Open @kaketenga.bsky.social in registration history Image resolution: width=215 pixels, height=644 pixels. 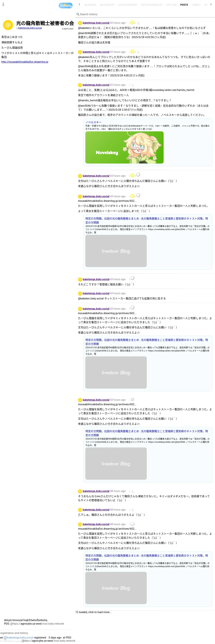[x=19, y=637]
